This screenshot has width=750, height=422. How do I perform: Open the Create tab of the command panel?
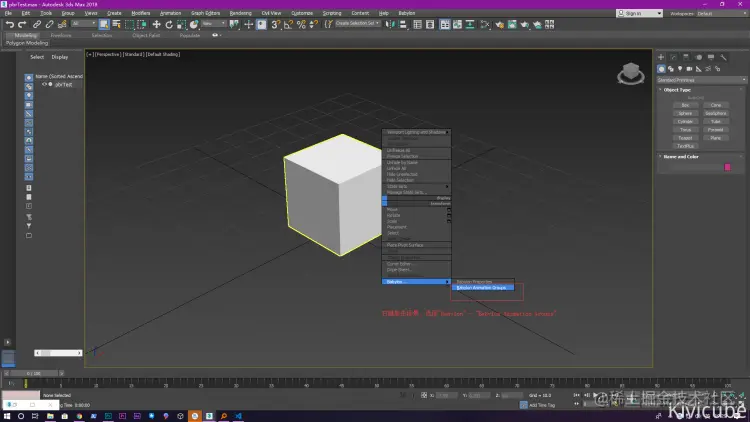[x=661, y=57]
